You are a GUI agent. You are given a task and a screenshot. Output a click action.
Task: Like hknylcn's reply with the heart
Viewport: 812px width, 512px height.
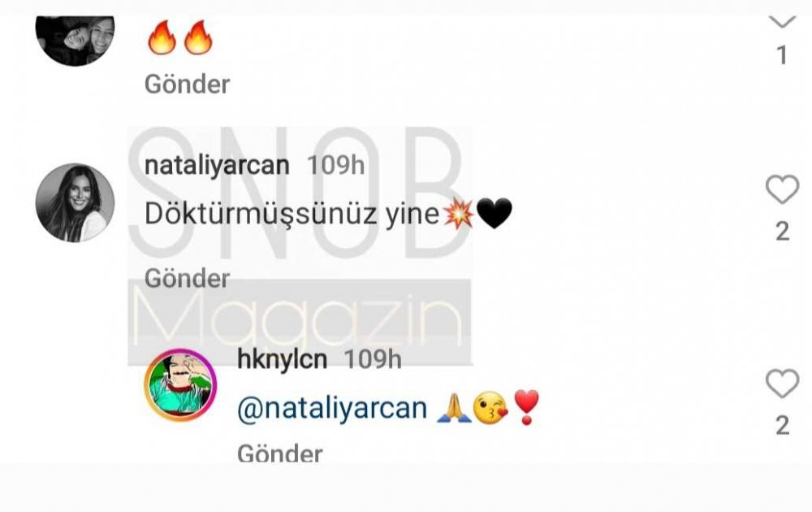click(782, 384)
